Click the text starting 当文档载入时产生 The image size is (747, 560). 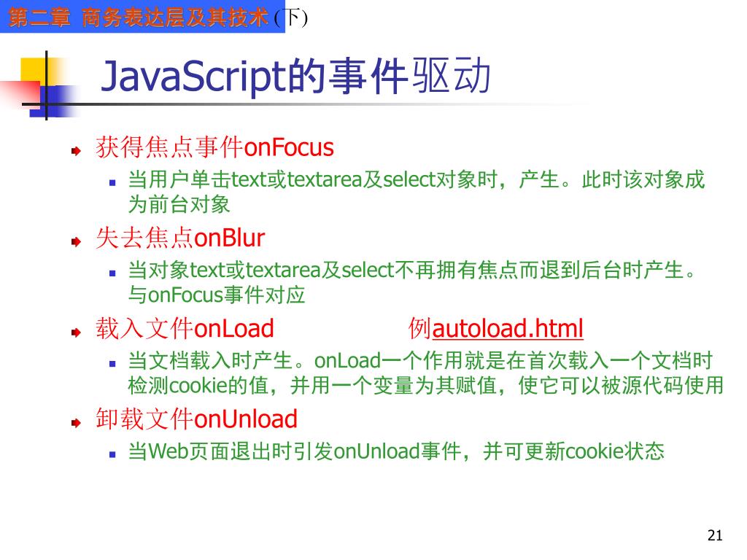pos(420,360)
